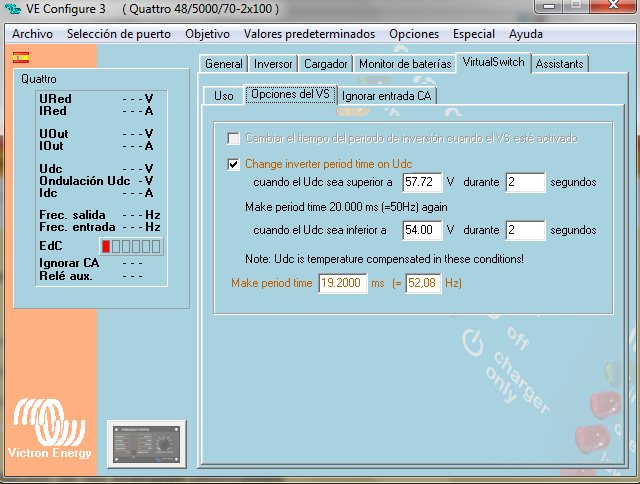Click the Ignorar CA status row
Viewport: 640px width, 484px height.
pyautogui.click(x=91, y=263)
